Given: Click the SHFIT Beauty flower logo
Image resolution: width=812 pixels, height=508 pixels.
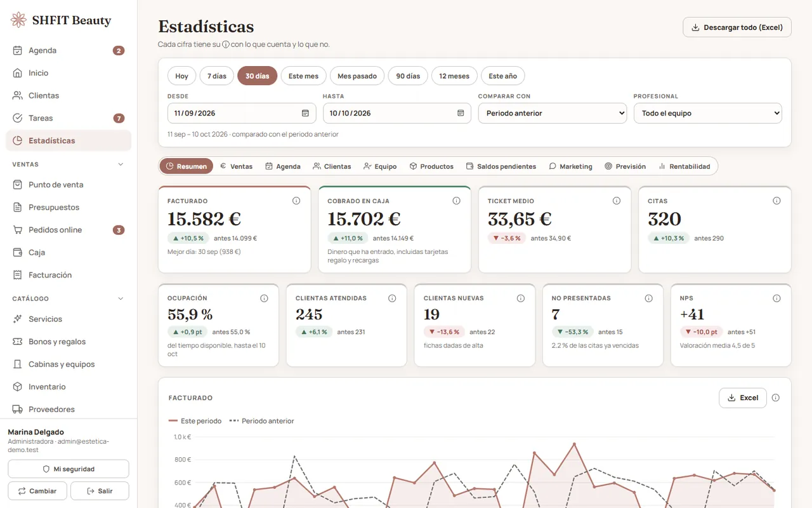Looking at the screenshot, I should coord(18,20).
